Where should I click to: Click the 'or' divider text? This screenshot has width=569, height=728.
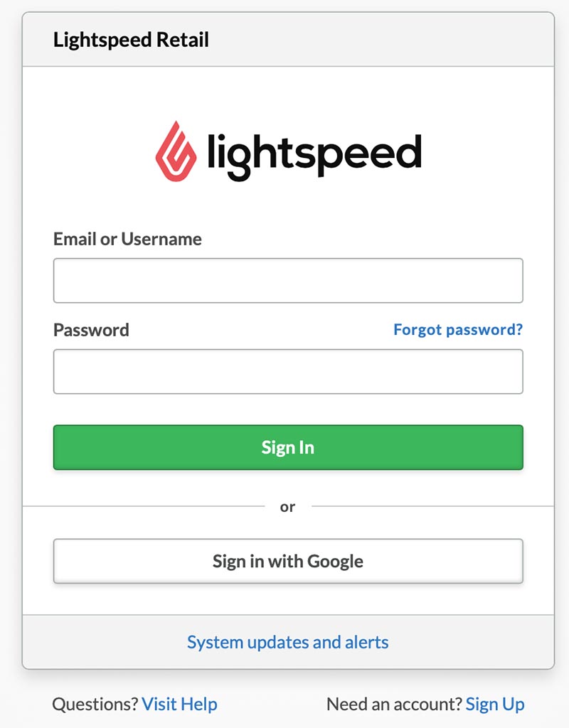(287, 506)
